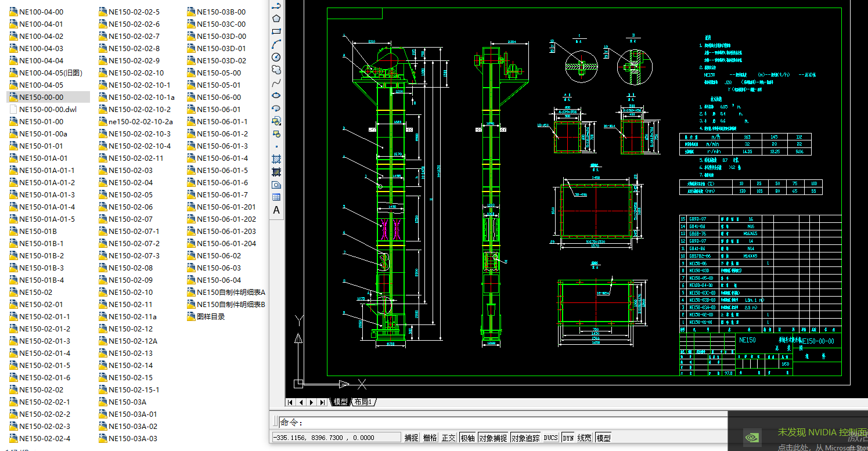
Task: Select the Region tool
Action: pyautogui.click(x=276, y=185)
